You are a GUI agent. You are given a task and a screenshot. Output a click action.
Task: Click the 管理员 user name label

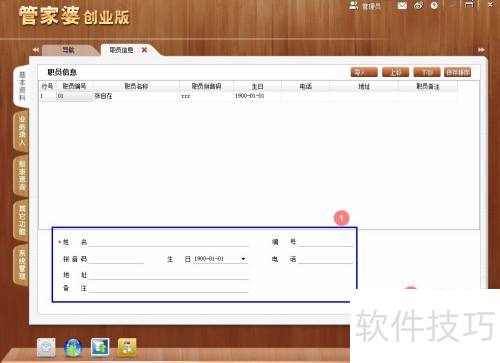click(371, 6)
